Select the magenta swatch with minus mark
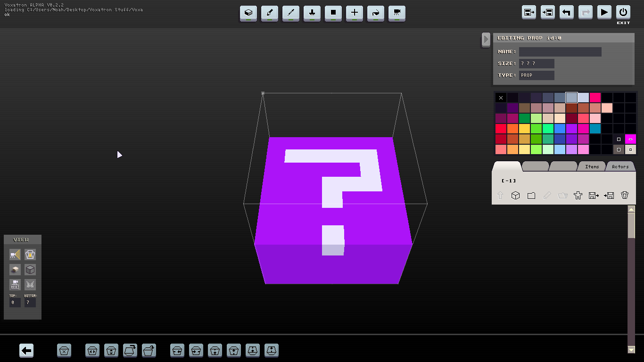 [631, 139]
